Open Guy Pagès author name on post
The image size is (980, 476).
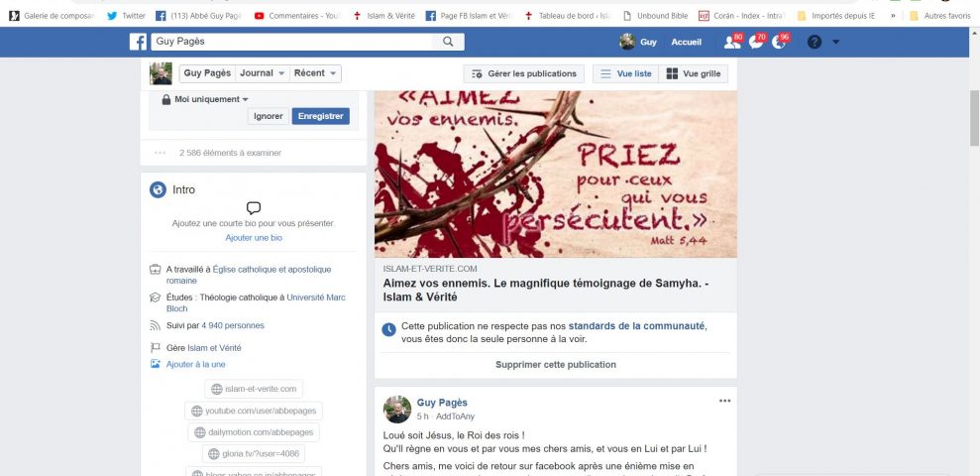click(x=442, y=403)
